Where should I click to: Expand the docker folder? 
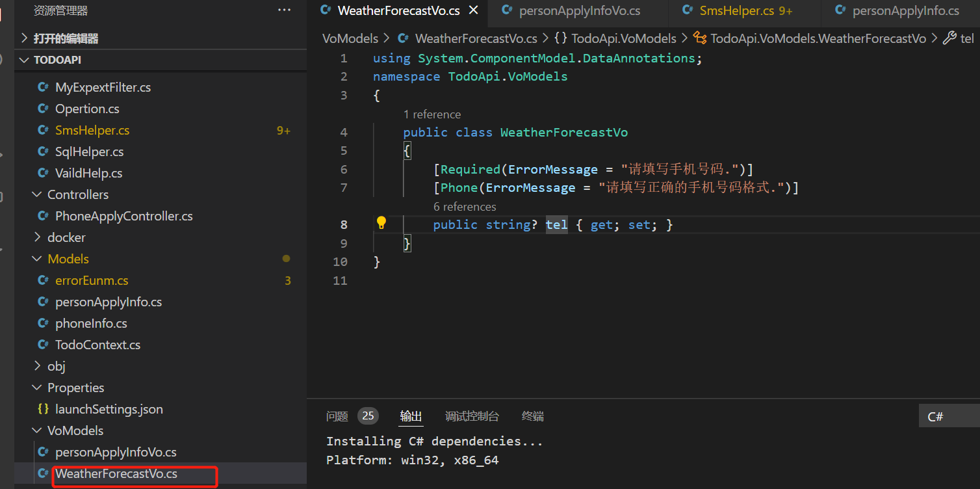pos(37,237)
